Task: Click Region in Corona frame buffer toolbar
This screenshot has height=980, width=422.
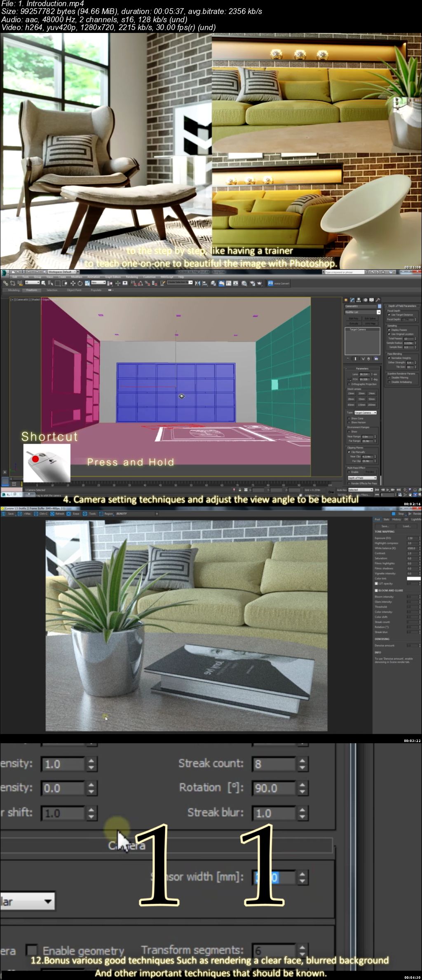Action: tap(106, 513)
